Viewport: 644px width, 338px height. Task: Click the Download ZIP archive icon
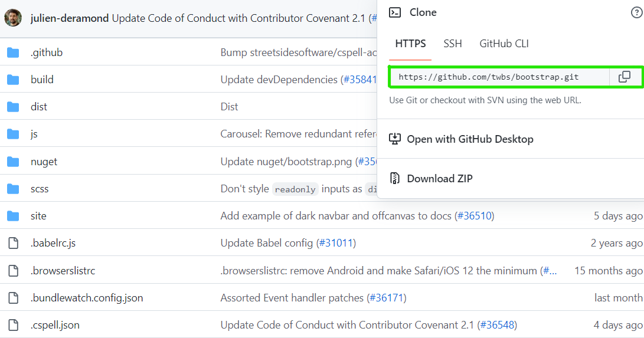click(395, 178)
